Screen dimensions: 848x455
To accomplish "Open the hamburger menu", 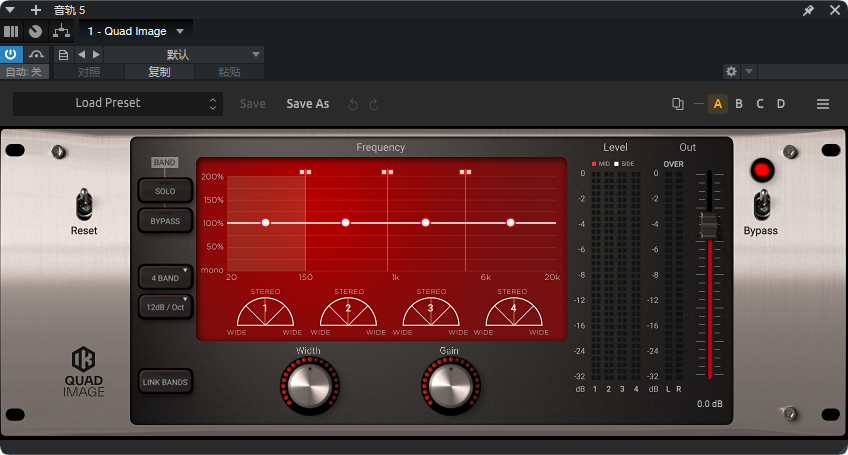I will click(x=823, y=104).
